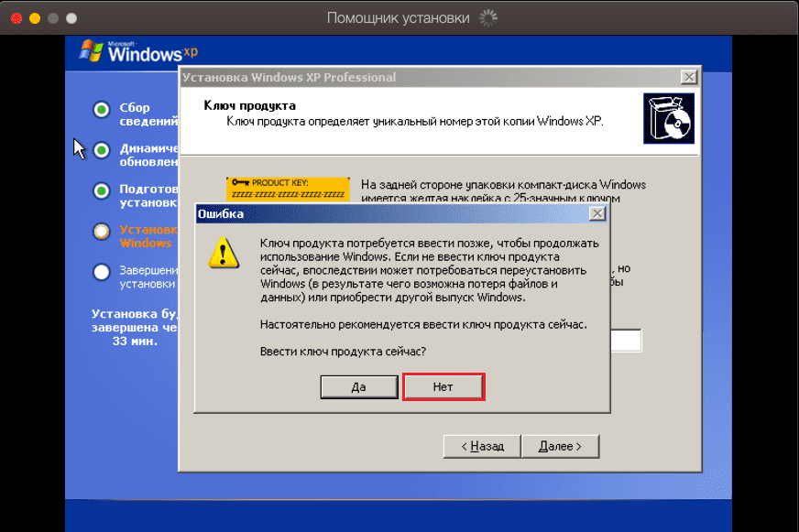
Task: Select the Завершение установки step indicator
Action: pos(102,272)
